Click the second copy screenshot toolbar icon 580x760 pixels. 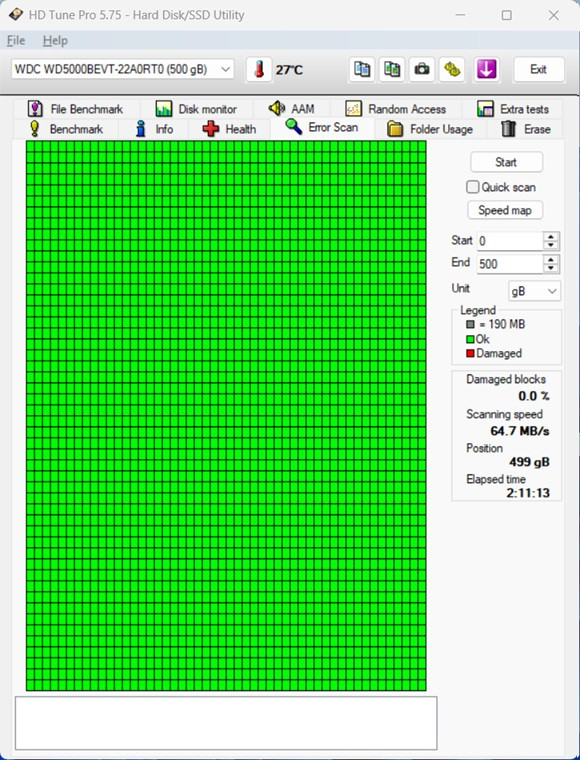pyautogui.click(x=392, y=69)
